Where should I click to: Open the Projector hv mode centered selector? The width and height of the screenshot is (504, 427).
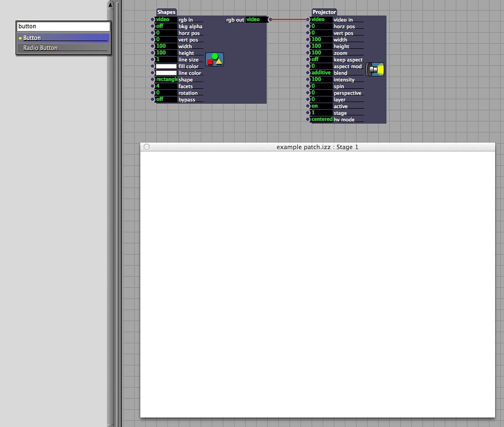322,120
